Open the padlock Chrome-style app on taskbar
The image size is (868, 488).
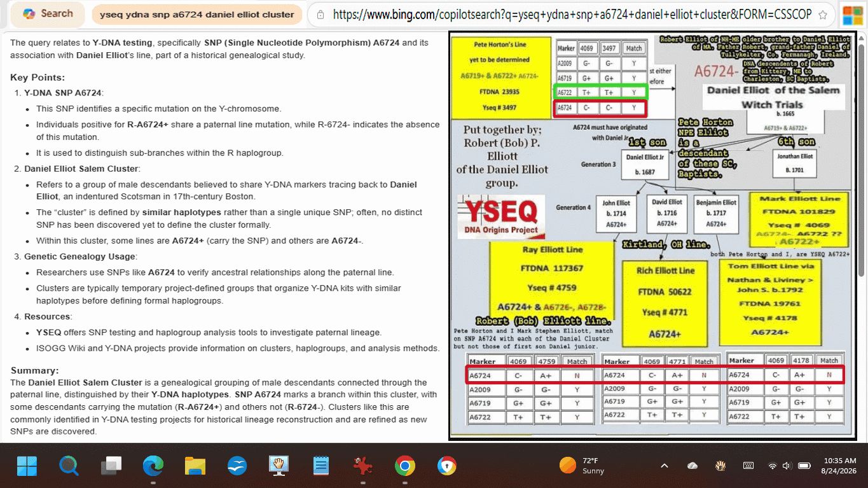point(447,466)
